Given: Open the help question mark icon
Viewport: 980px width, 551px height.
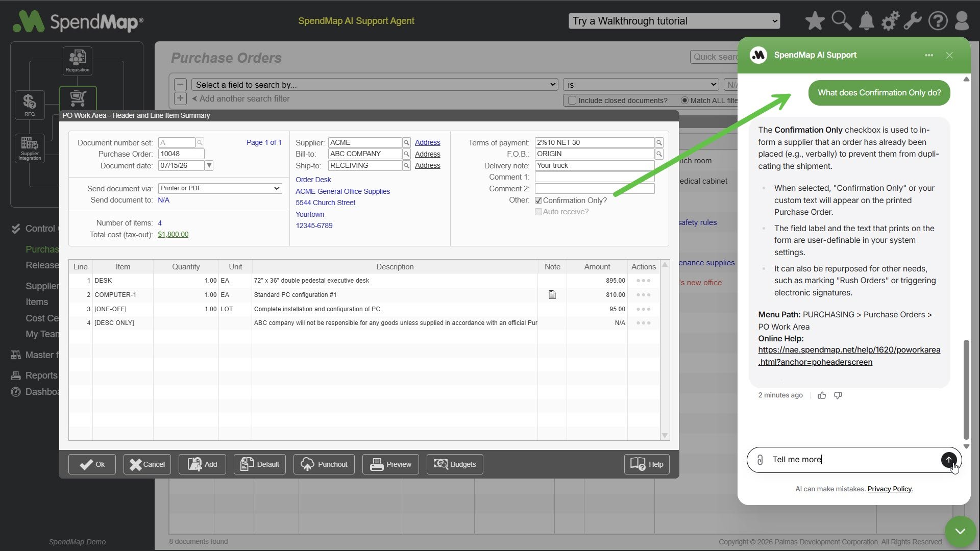Looking at the screenshot, I should [x=938, y=21].
